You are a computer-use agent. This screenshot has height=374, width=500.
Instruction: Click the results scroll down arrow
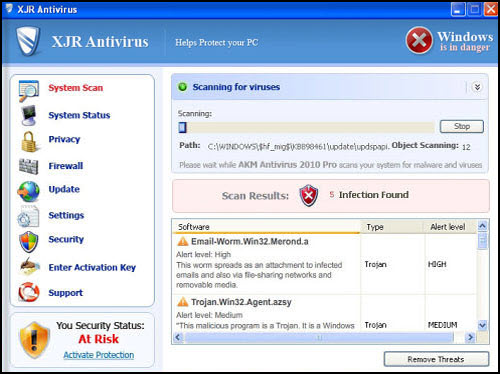point(482,325)
